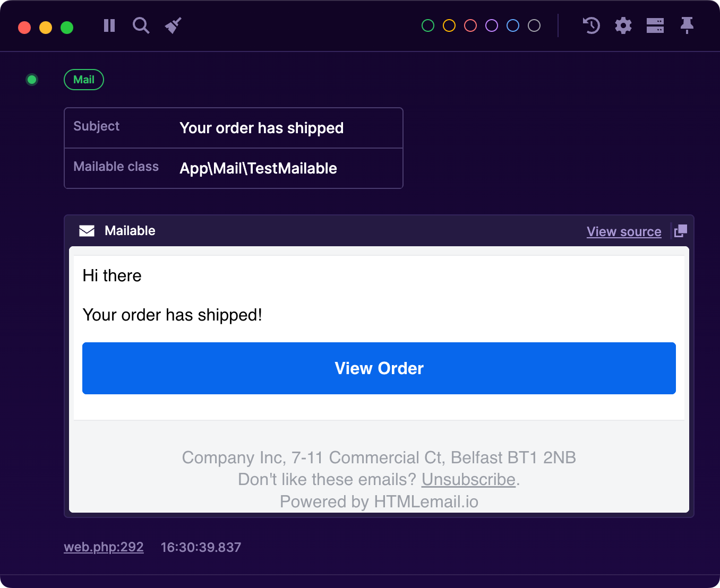This screenshot has height=588, width=720.
Task: Toggle the green color filter
Action: point(427,25)
